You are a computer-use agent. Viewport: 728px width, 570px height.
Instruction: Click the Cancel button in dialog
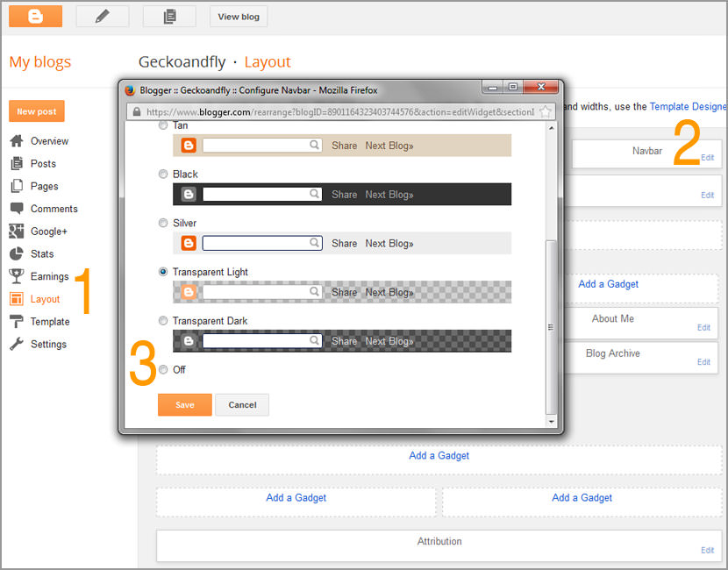tap(242, 405)
